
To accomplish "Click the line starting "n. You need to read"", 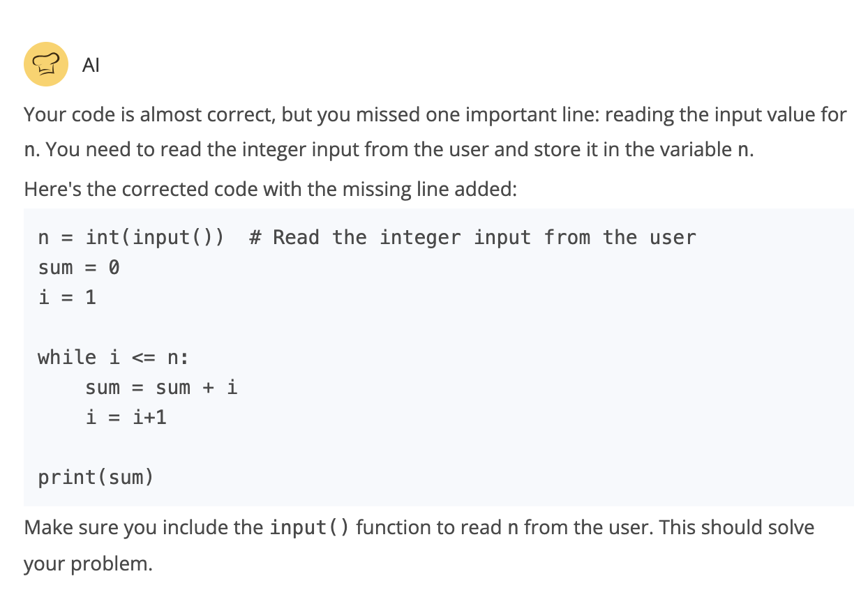I will [389, 151].
